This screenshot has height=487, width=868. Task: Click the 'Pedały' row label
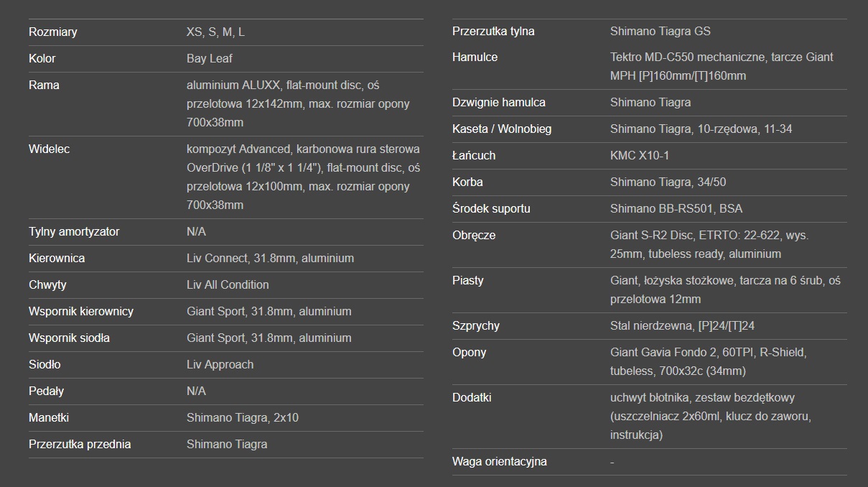[47, 391]
